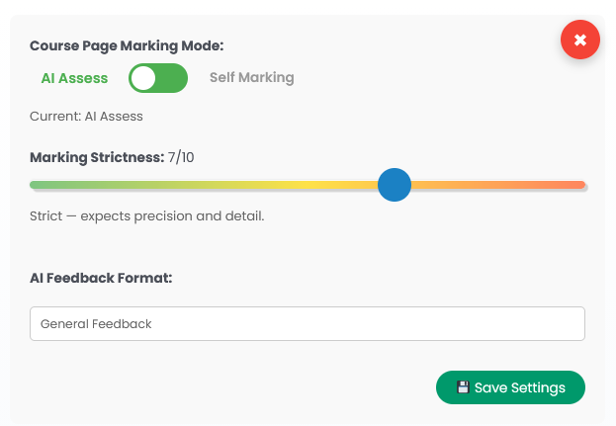Click the blue strictness slider handle
The image size is (616, 426).
click(x=395, y=185)
